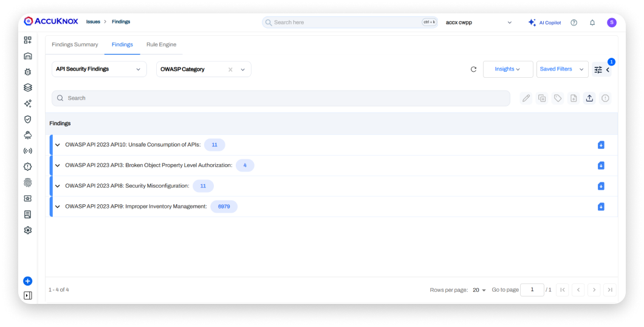Open the inventory building icon in sidebar
This screenshot has height=327, width=644.
[x=27, y=56]
